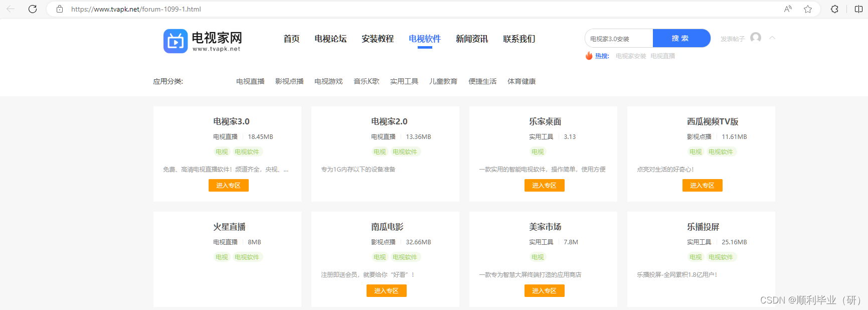Viewport: 868px width, 310px height.
Task: Click 电视 tag on 火星直播 card
Action: [222, 257]
